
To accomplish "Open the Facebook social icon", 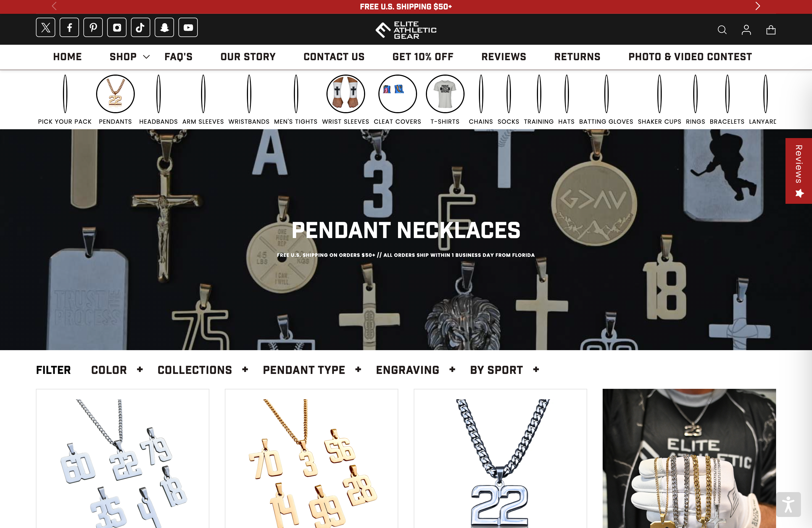I will pyautogui.click(x=69, y=28).
